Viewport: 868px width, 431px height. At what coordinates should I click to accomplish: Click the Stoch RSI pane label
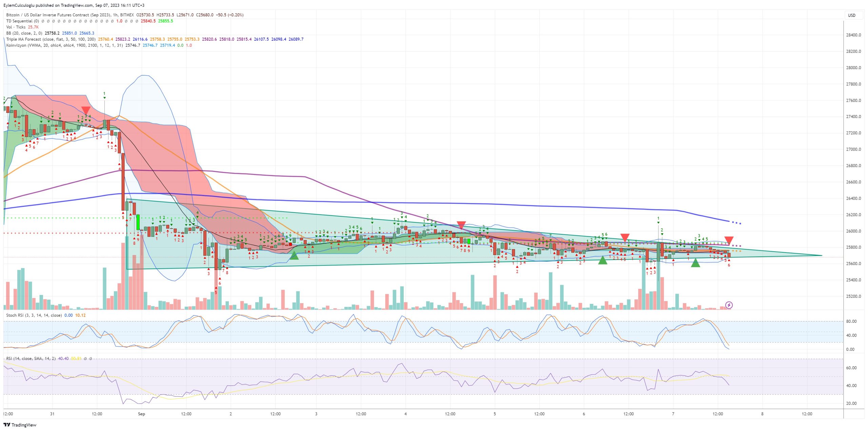(x=34, y=315)
